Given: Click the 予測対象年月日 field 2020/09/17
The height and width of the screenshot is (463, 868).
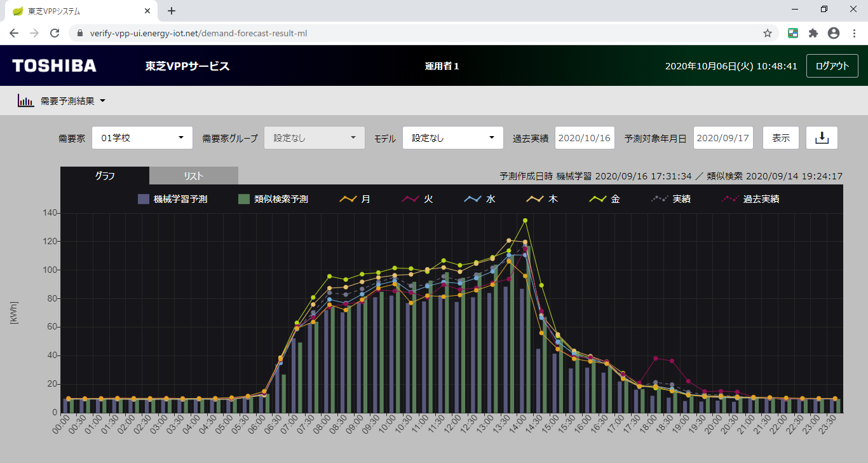Looking at the screenshot, I should 723,137.
